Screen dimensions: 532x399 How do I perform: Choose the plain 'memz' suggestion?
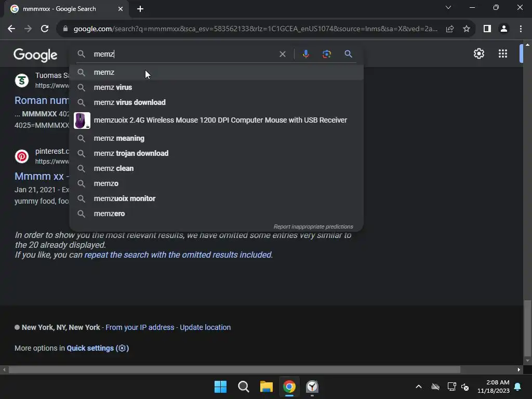(217, 72)
